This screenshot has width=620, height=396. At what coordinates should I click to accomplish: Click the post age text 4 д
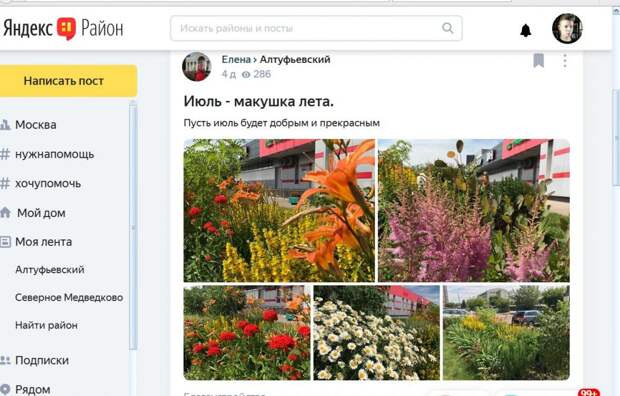click(x=229, y=74)
